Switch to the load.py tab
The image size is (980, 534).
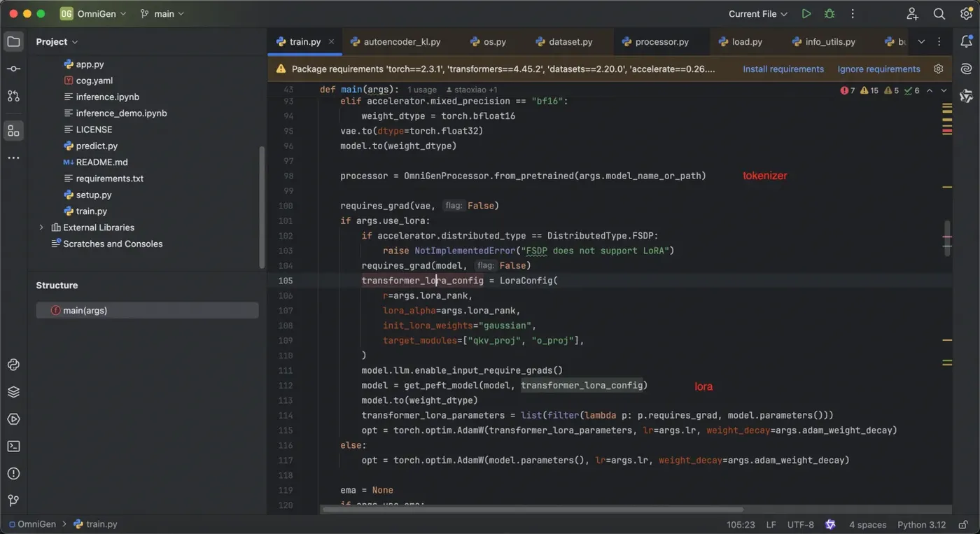740,41
